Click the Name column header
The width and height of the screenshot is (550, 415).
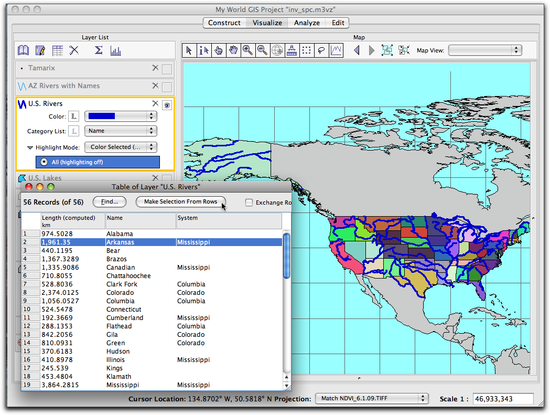[x=140, y=221]
